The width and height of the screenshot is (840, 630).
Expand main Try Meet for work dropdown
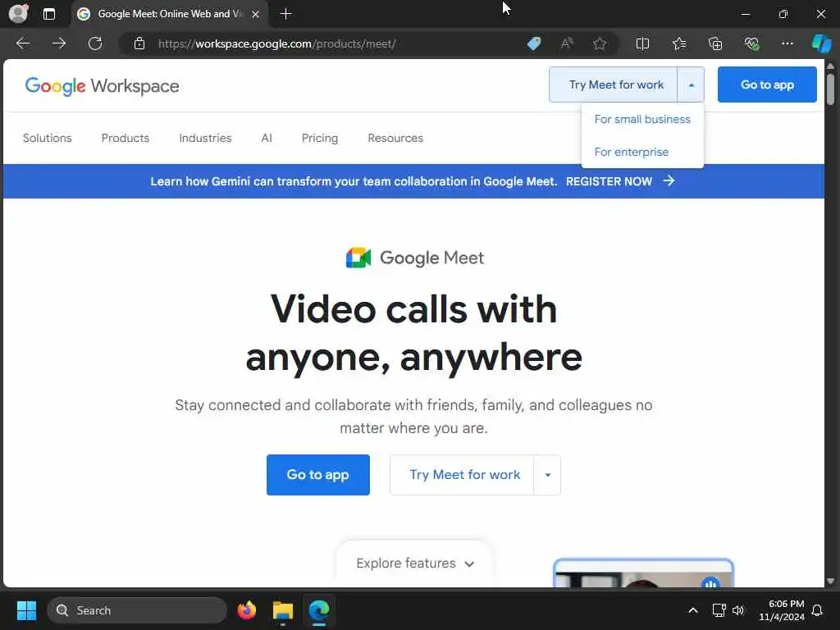tap(547, 475)
